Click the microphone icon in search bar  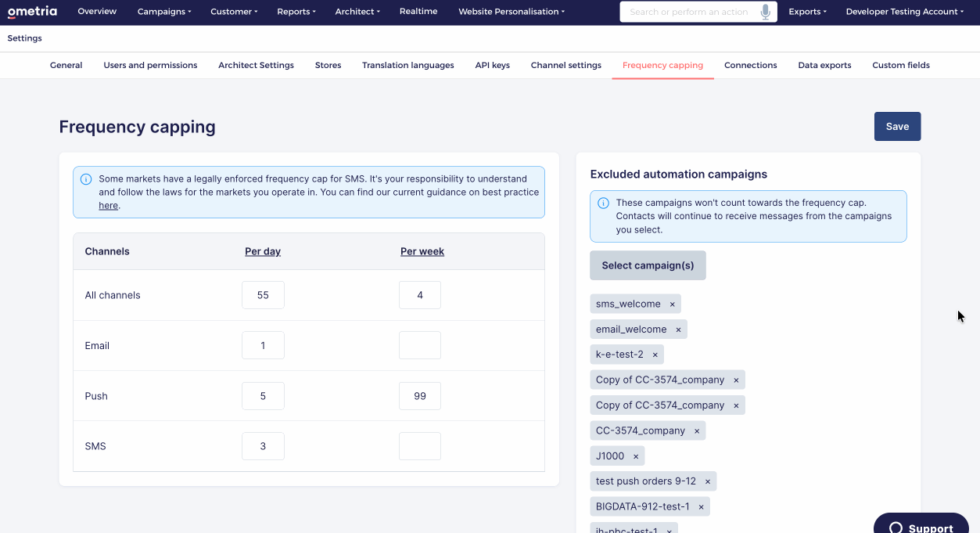pos(765,12)
